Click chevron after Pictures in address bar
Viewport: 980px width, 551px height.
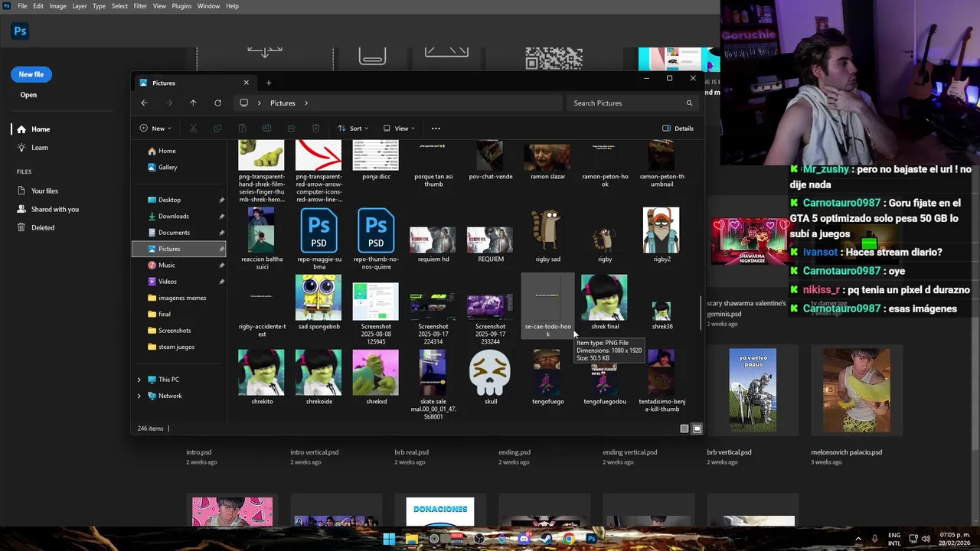coord(306,103)
